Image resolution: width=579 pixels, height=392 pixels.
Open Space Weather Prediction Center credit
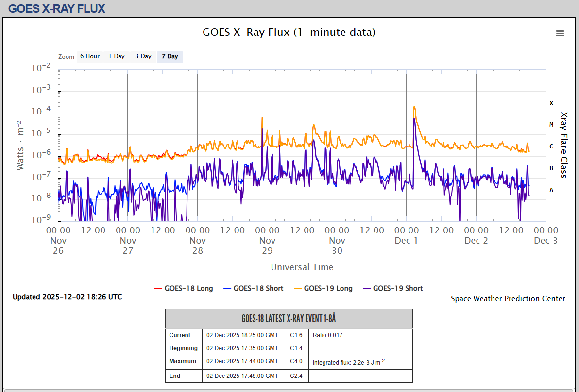coord(508,299)
